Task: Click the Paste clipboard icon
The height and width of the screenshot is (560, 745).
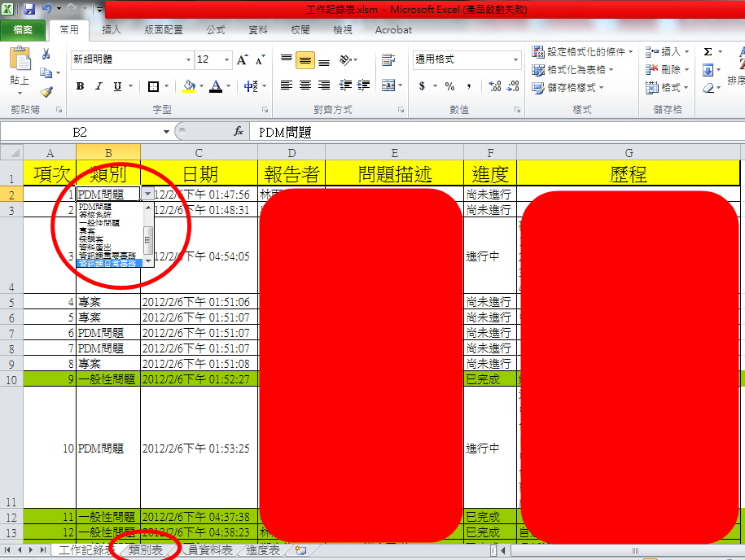Action: [x=20, y=59]
